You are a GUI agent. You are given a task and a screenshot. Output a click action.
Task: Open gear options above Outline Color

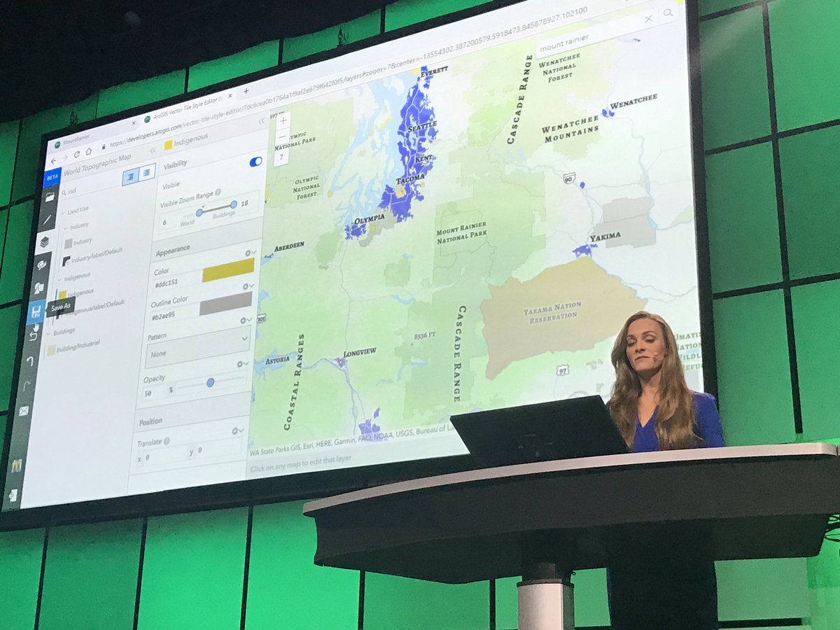click(x=248, y=286)
